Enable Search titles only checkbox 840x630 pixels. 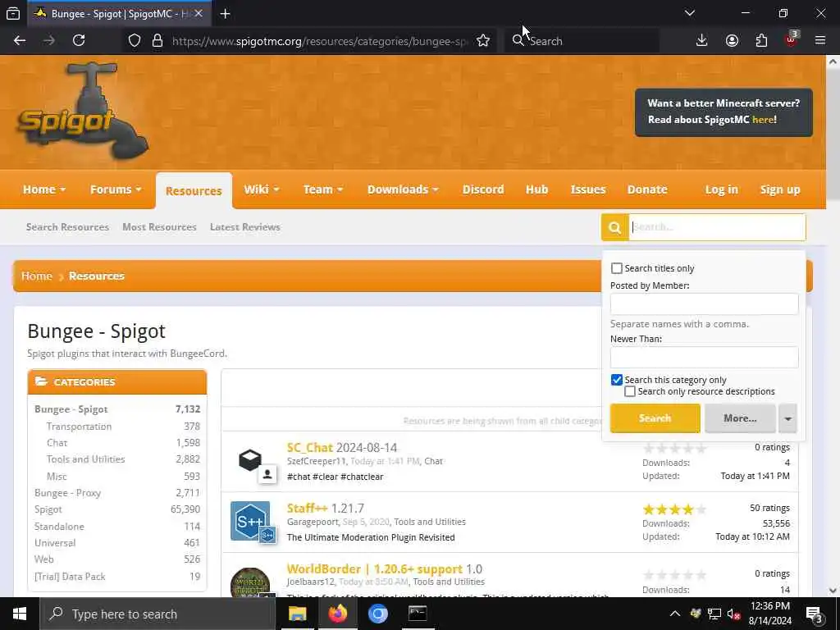[617, 268]
